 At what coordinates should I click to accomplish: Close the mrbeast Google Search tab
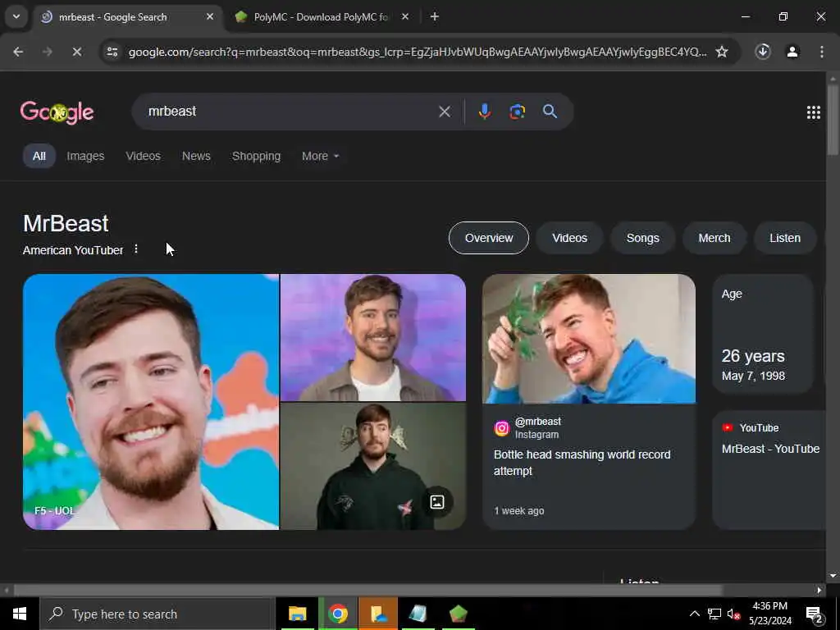click(210, 16)
